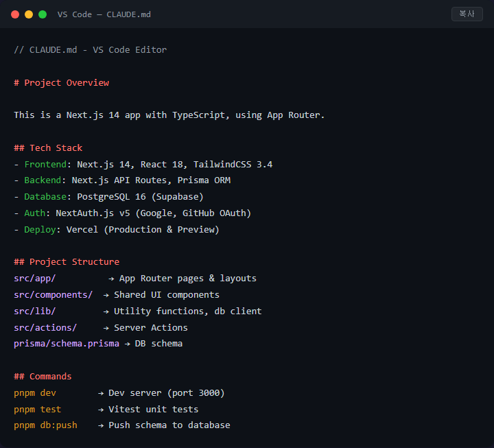Viewport: 494px width, 448px height.
Task: Click 'Push schema to database' description
Action: click(169, 425)
